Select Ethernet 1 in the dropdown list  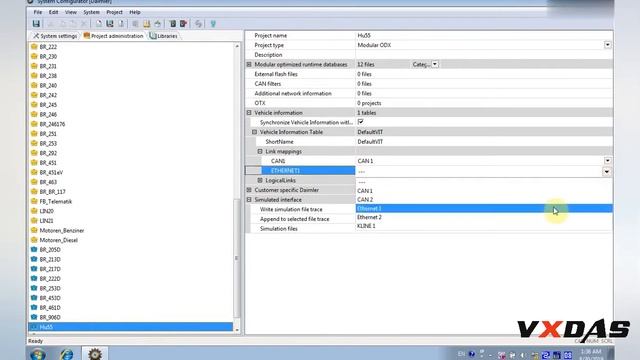pyautogui.click(x=484, y=209)
